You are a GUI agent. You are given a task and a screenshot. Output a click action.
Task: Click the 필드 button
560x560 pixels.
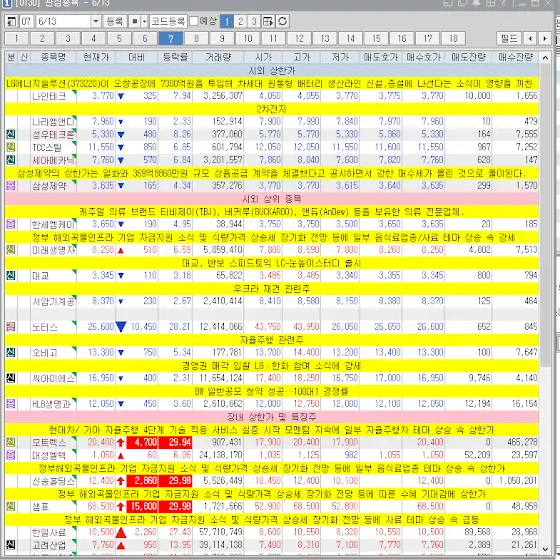(x=509, y=39)
